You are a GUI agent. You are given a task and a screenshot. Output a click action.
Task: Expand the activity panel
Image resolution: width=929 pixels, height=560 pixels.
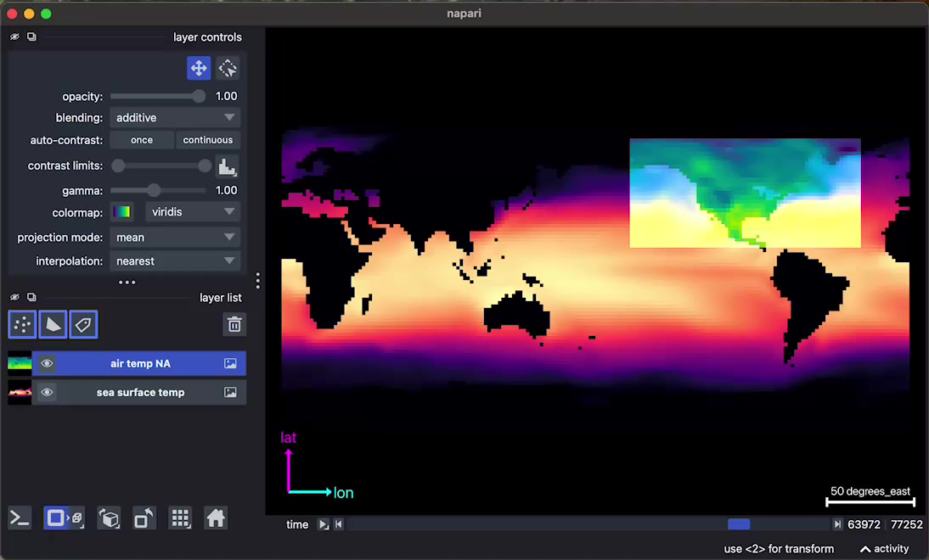pos(884,549)
